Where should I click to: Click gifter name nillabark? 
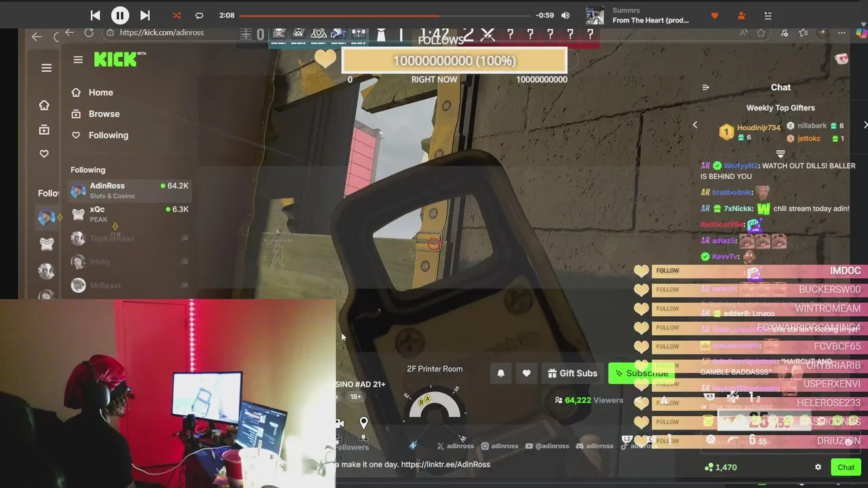coord(812,126)
